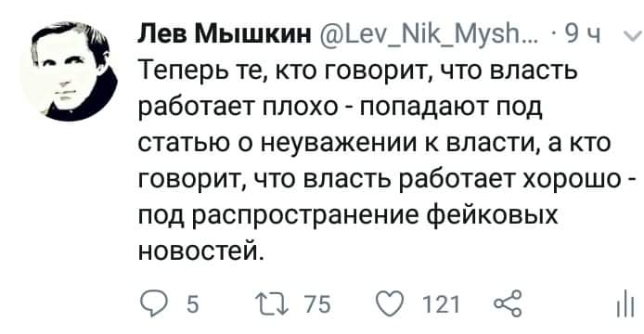This screenshot has width=644, height=334.
Task: Like the tweet with the heart icon
Action: click(x=390, y=304)
